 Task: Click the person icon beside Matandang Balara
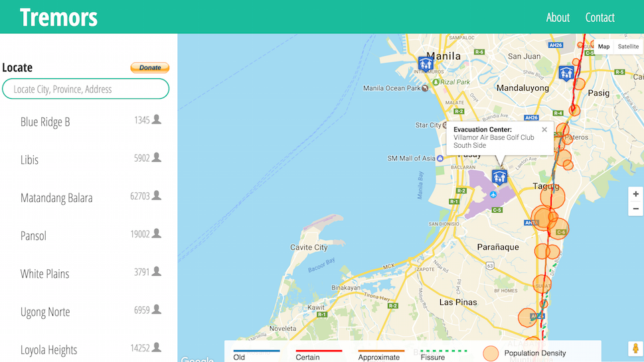157,196
